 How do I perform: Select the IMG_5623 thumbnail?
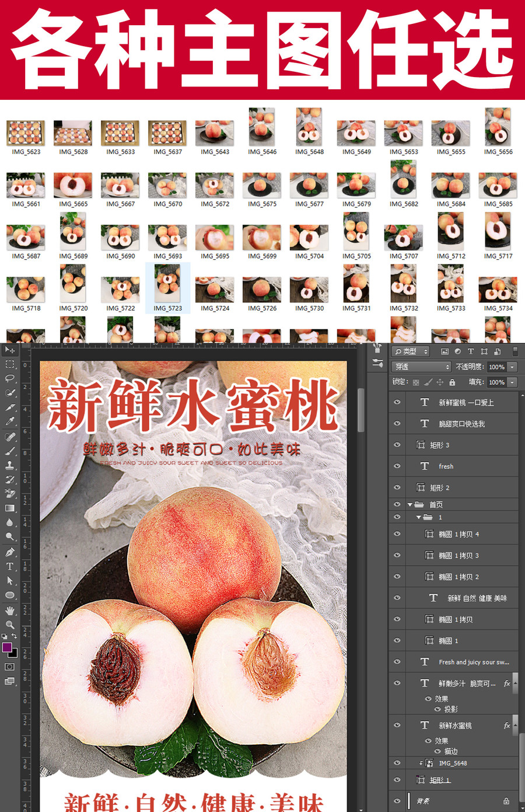click(x=26, y=137)
